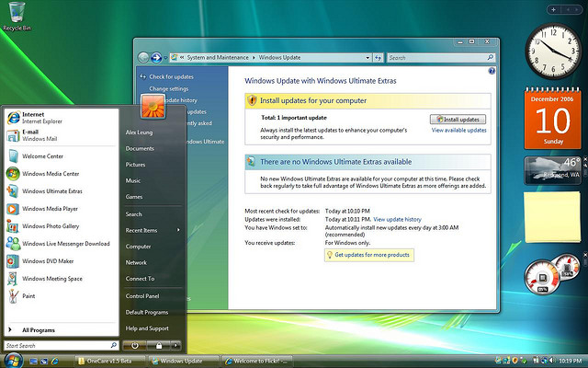Launch Windows Media Center
This screenshot has width=588, height=368.
[62, 174]
